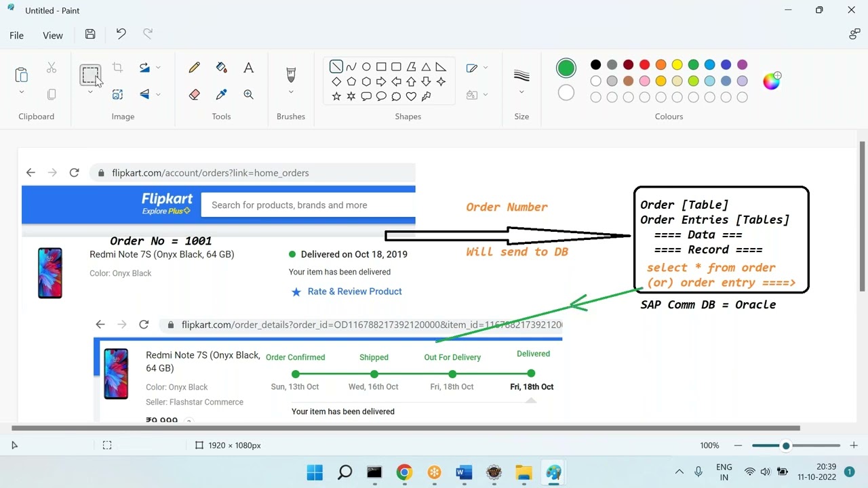Screen dimensions: 868x488
Task: Click the Brushes tool icon
Action: (x=291, y=74)
